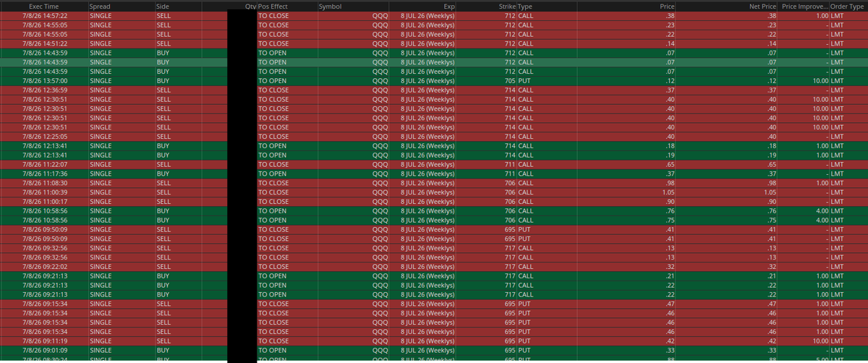Select the 7/8/26 12:36:59 exec time cell
The height and width of the screenshot is (363, 868).
(x=46, y=90)
